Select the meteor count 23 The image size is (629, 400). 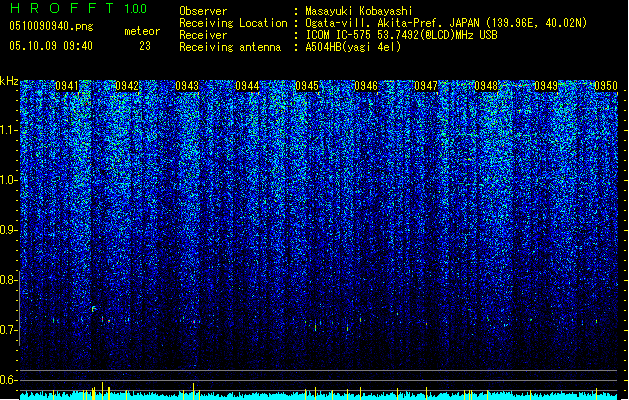pos(145,46)
